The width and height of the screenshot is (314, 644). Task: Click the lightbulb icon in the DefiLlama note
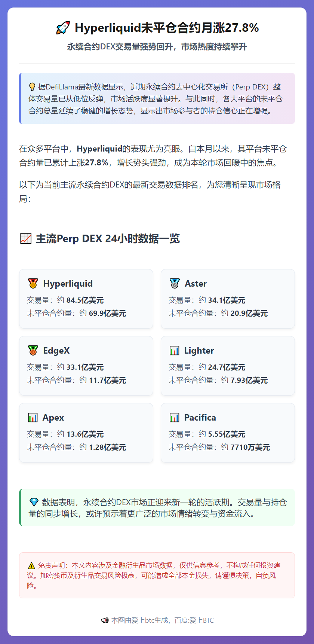pyautogui.click(x=32, y=87)
